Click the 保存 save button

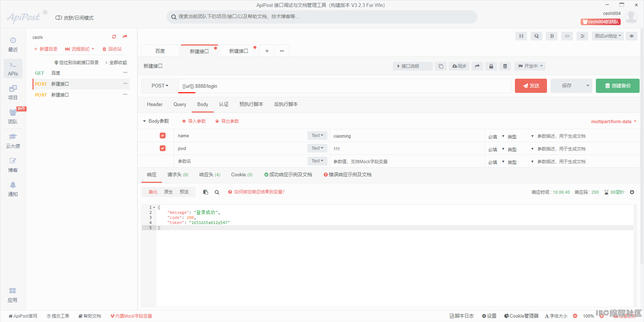coord(567,86)
